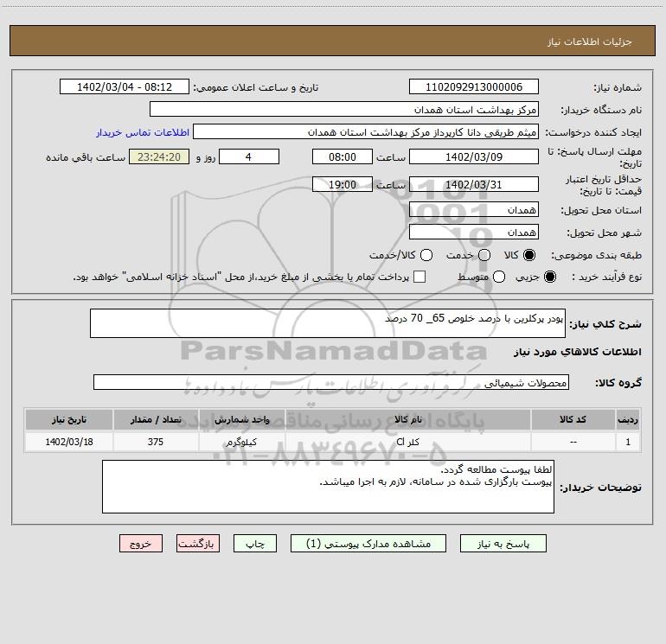Click the remaining time countdown 23:24:20
Screen dimensions: 666x644
pos(159,156)
